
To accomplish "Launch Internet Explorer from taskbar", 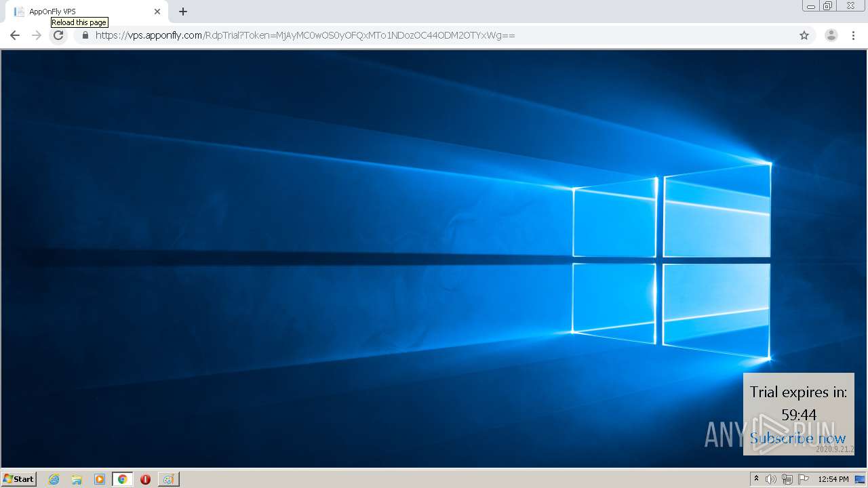I will [54, 479].
